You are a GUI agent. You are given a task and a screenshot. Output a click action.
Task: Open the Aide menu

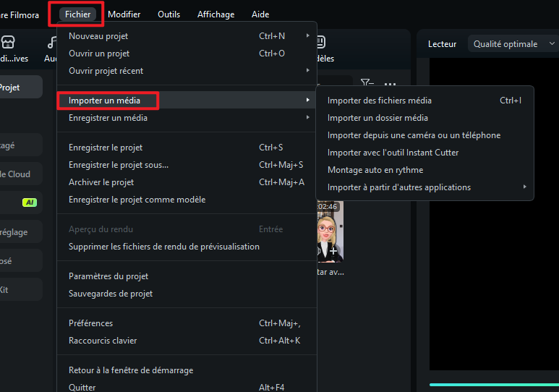tap(260, 14)
